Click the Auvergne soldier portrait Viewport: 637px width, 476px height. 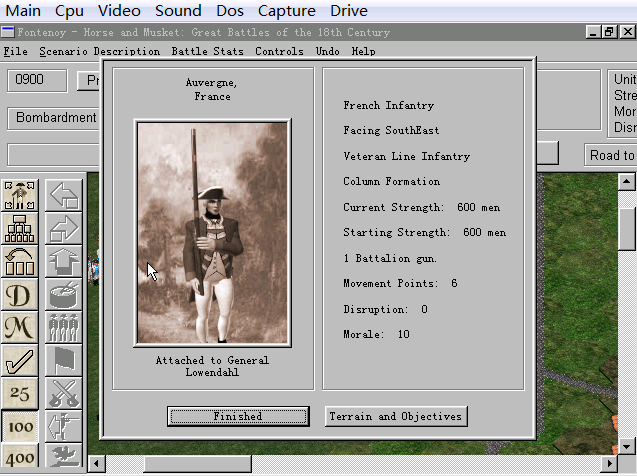tap(212, 233)
